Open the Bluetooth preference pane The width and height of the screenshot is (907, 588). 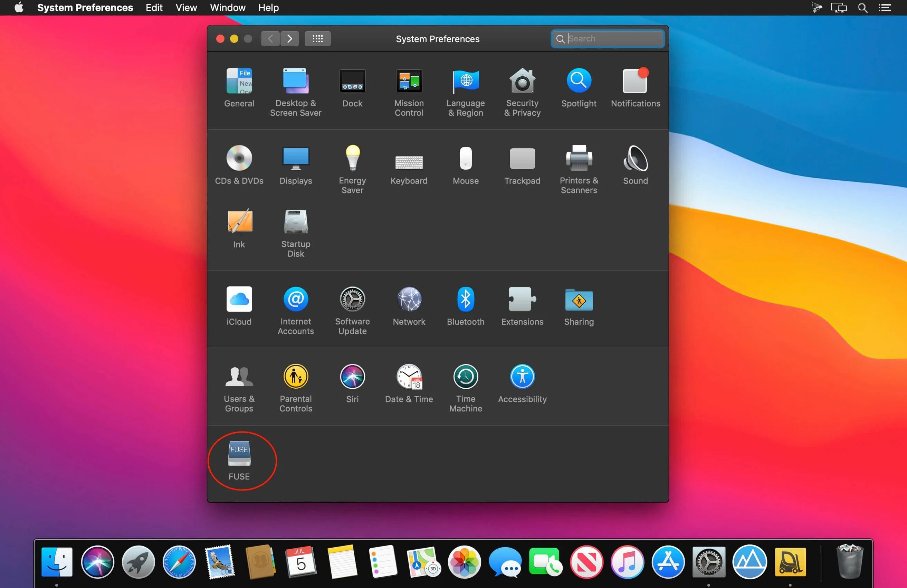465,300
